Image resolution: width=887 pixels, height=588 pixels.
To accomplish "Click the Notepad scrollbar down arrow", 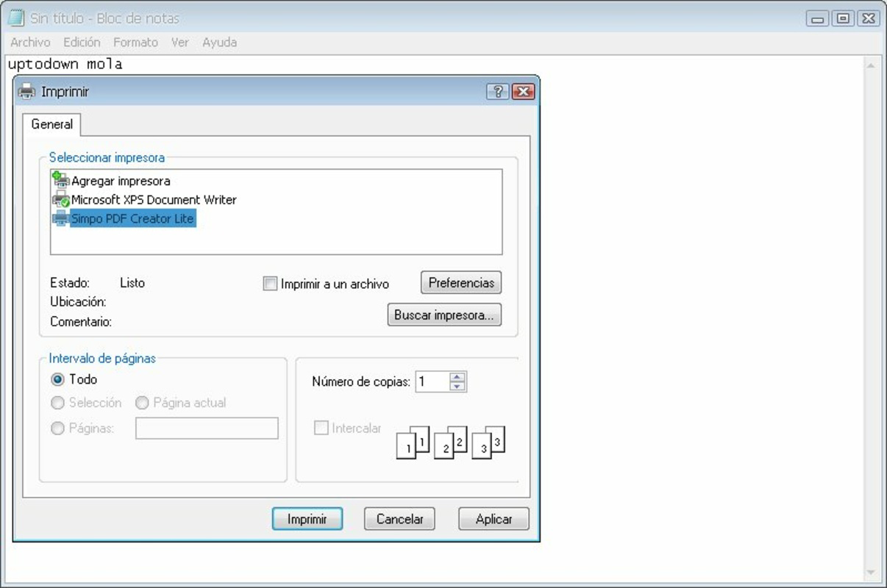I will pos(871,573).
